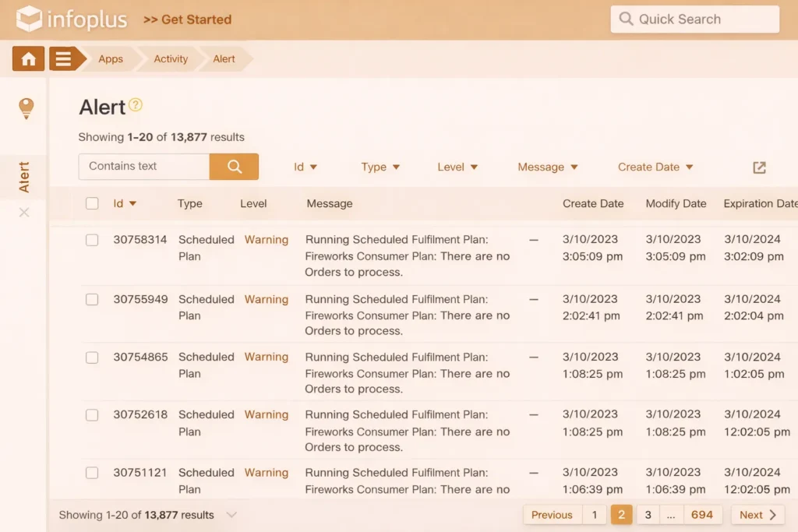Select the checkbox for alert 30758314
Image resolution: width=798 pixels, height=532 pixels.
click(x=92, y=240)
